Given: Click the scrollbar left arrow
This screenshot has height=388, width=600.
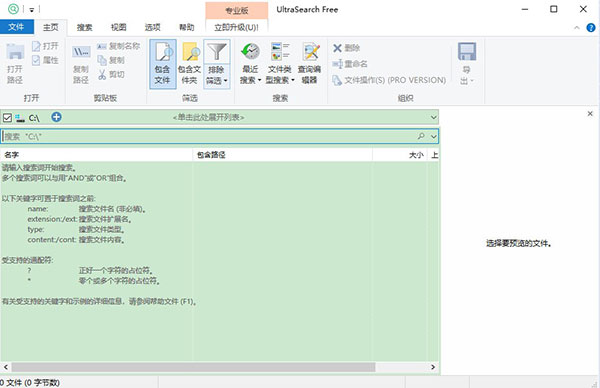Looking at the screenshot, I should coord(5,367).
